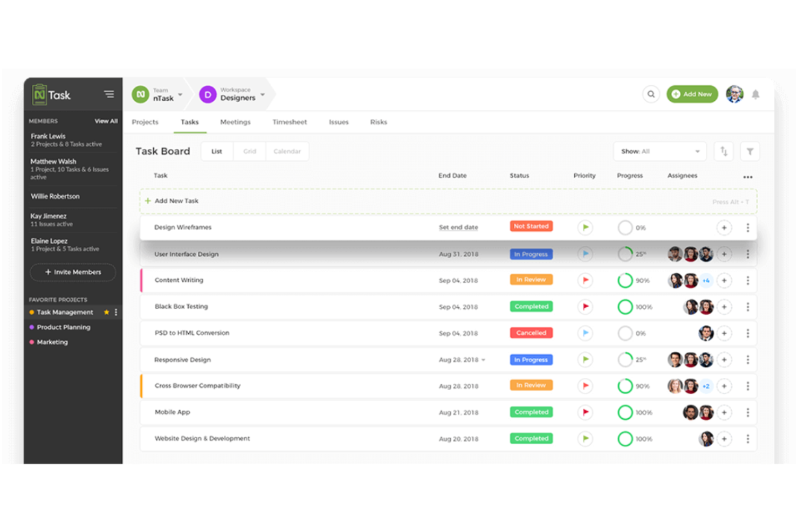Click priority flag for Cross Browser Compatibility
This screenshot has width=798, height=532.
click(585, 386)
